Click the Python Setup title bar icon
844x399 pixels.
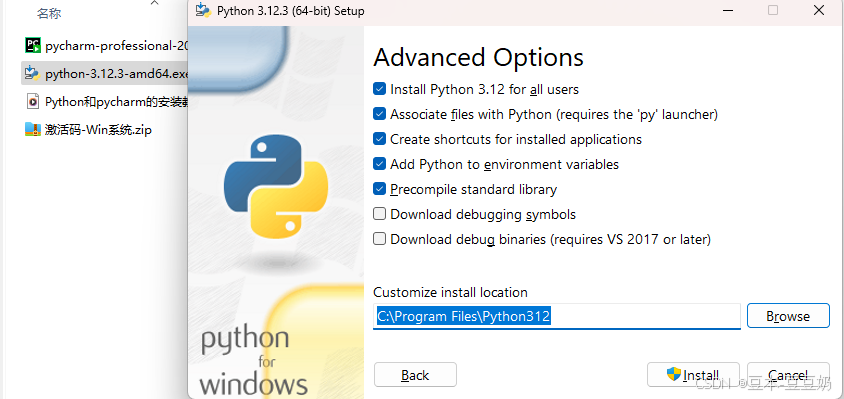point(203,10)
